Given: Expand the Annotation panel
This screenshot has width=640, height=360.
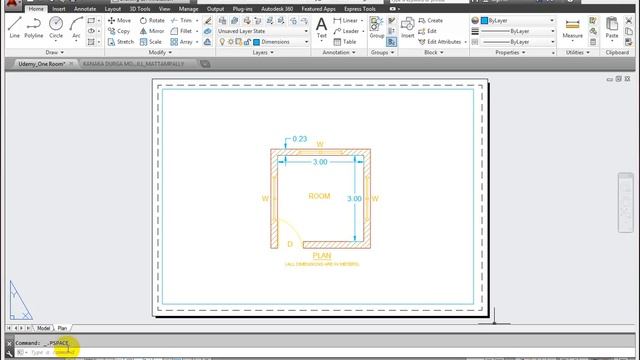Looking at the screenshot, I should click(x=339, y=52).
